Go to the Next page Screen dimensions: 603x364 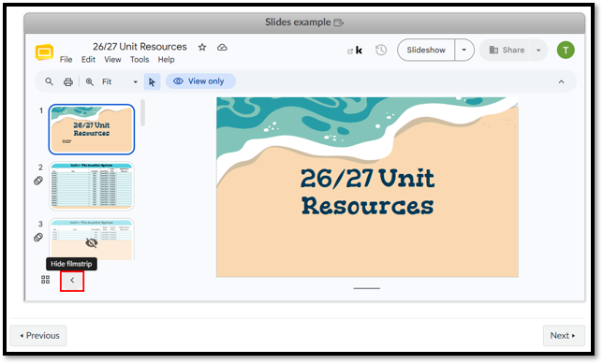coord(564,336)
